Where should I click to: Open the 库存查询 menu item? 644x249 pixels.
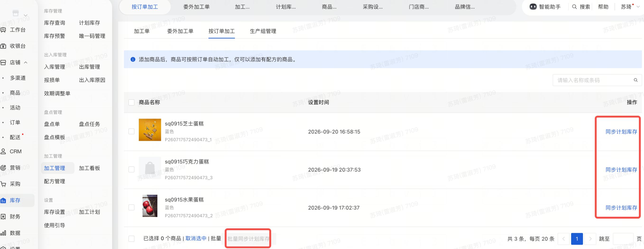(x=55, y=23)
